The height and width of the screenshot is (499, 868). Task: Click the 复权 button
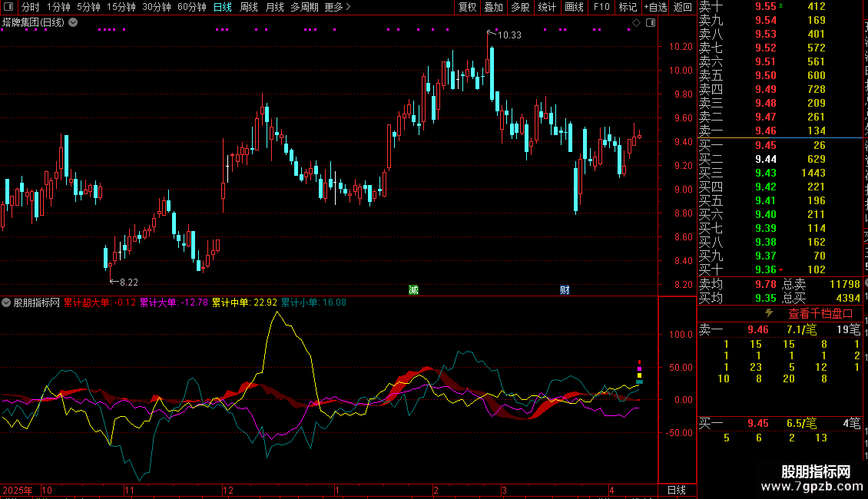pyautogui.click(x=467, y=7)
